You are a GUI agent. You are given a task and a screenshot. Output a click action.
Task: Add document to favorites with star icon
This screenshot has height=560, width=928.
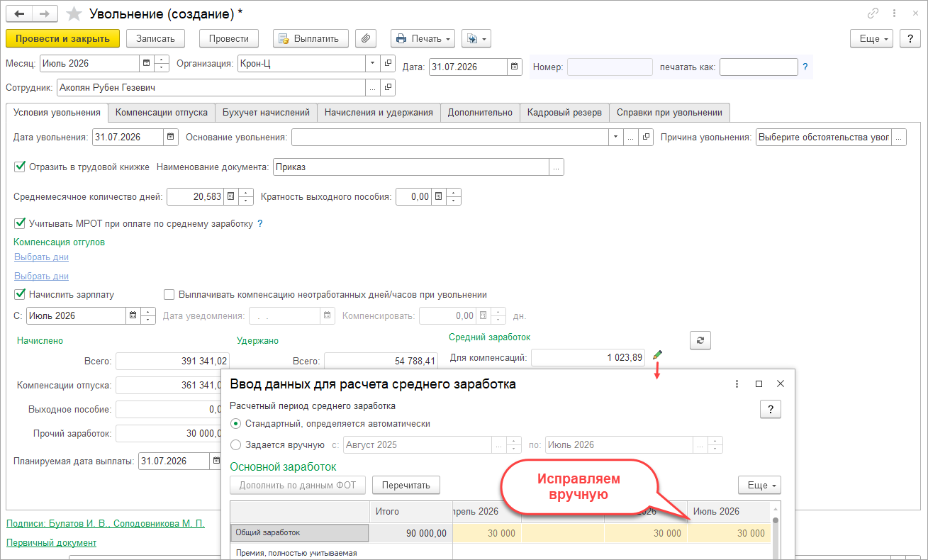tap(73, 14)
